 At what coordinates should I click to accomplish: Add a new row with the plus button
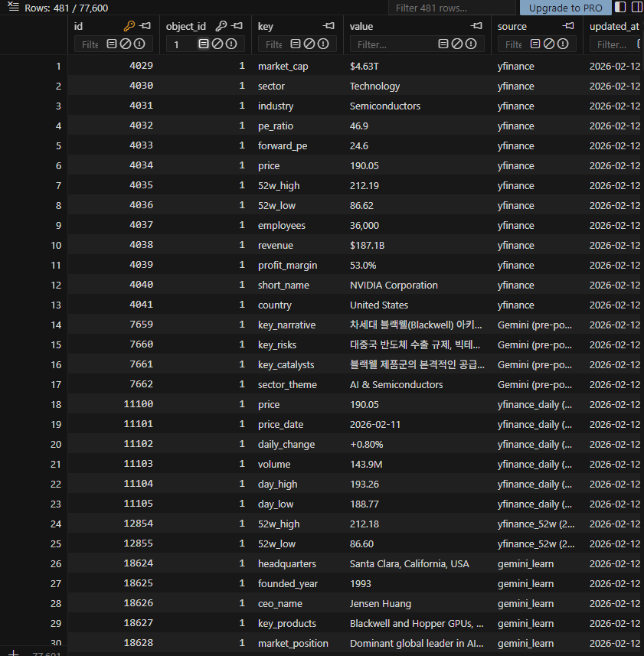[x=13, y=653]
